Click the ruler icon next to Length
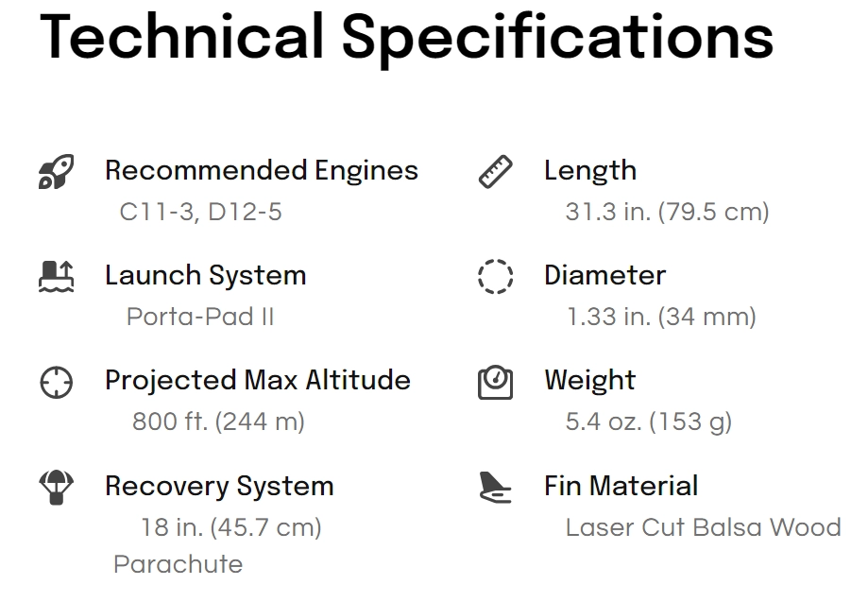 [x=496, y=172]
